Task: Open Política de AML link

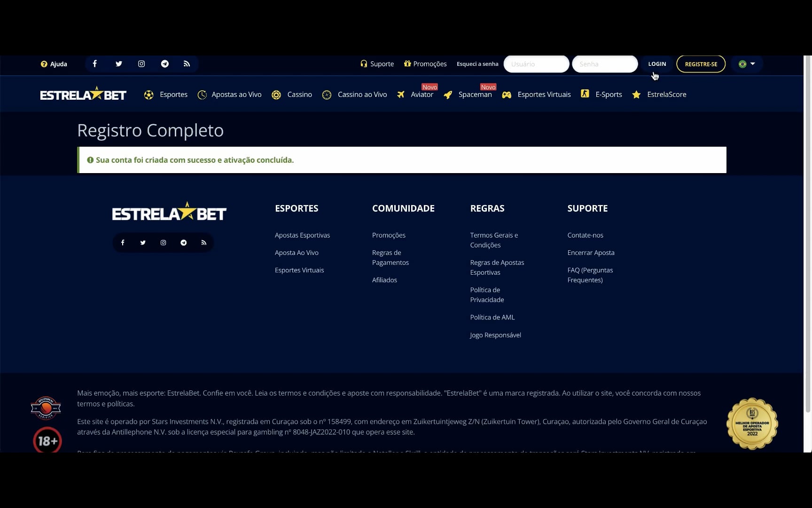Action: tap(492, 317)
